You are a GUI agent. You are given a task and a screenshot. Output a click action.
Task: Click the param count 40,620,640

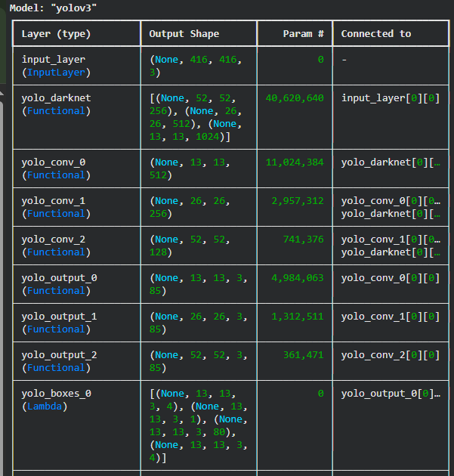tap(295, 98)
